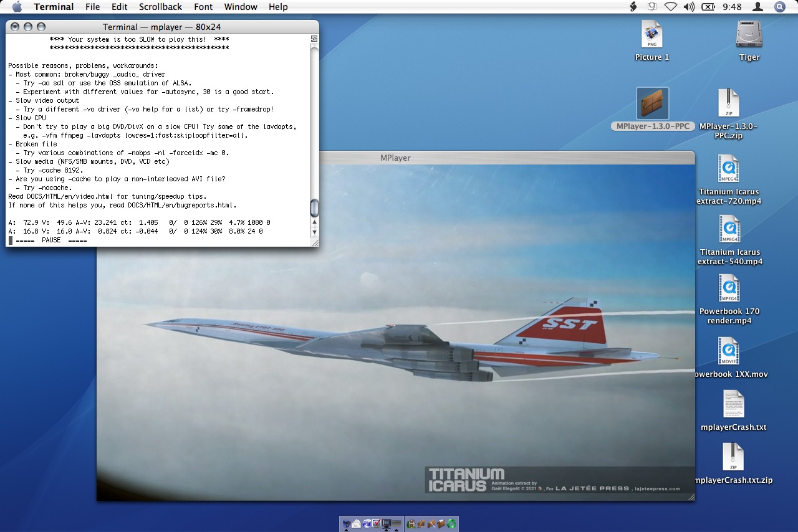Open the Documents folder in Dock
This screenshot has width=798, height=532.
441,524
